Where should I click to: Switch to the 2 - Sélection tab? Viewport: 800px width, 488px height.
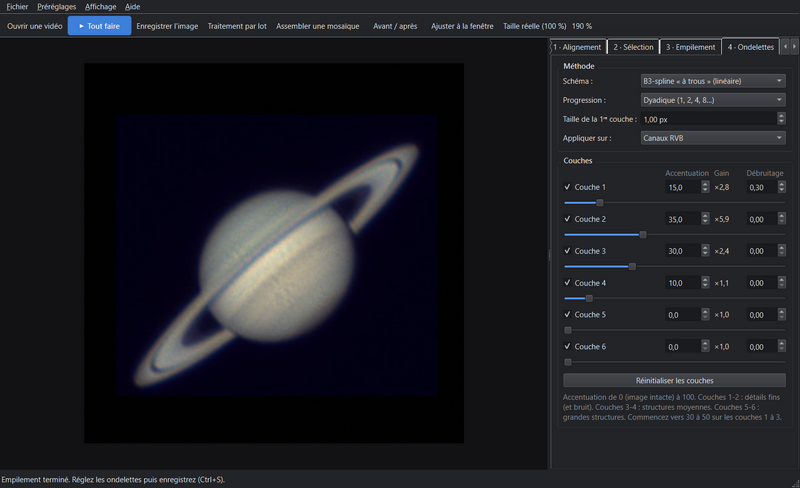point(633,47)
